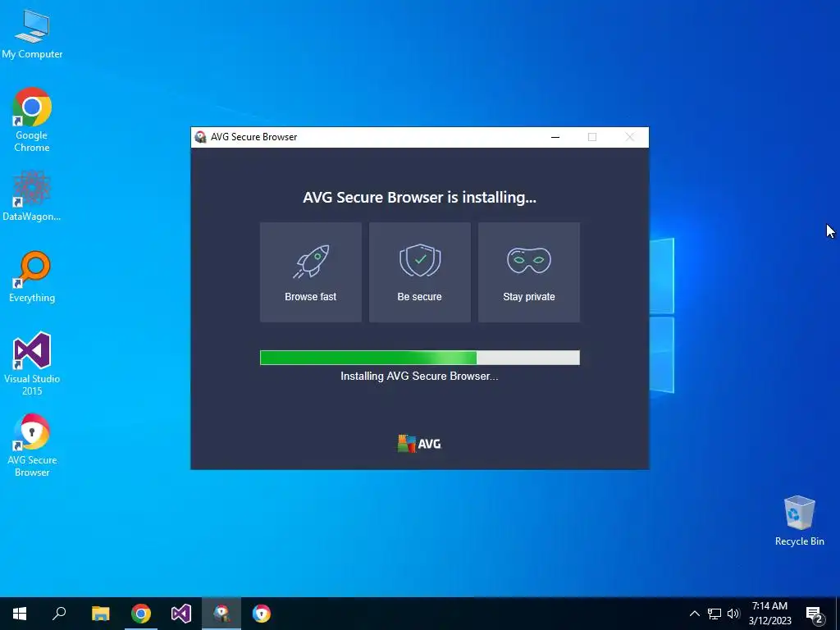Launch Google Chrome from desktop shortcut

[x=32, y=120]
